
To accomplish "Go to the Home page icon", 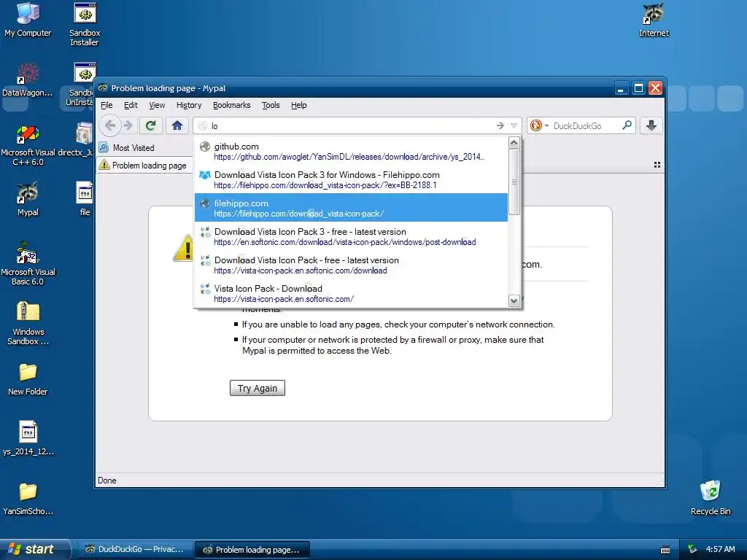I will point(177,125).
